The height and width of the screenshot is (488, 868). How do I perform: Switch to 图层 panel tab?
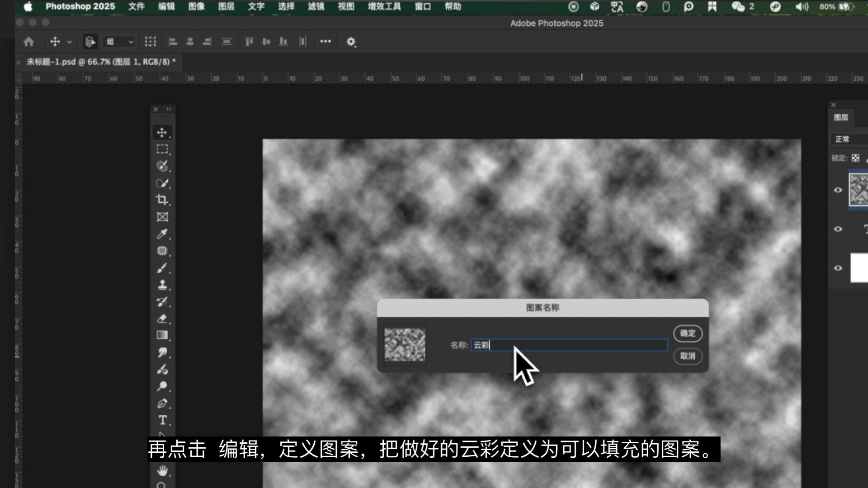click(x=841, y=117)
